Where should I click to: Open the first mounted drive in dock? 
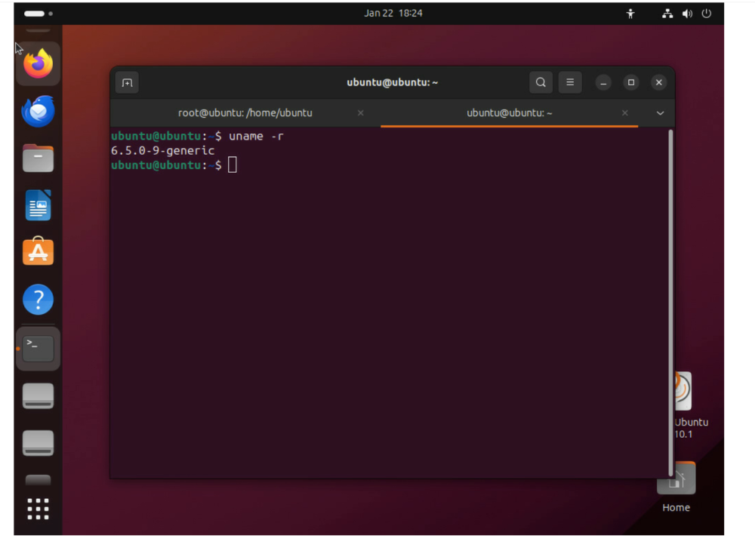coord(38,396)
